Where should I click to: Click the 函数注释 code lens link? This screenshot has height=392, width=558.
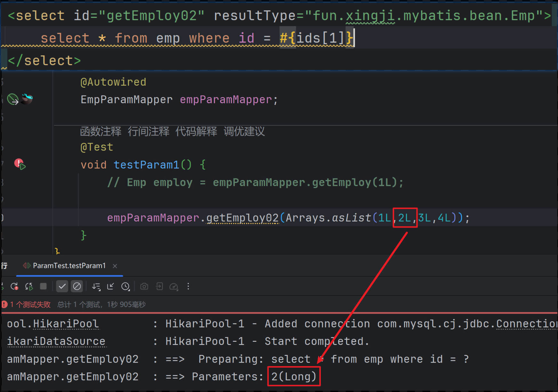(x=101, y=131)
